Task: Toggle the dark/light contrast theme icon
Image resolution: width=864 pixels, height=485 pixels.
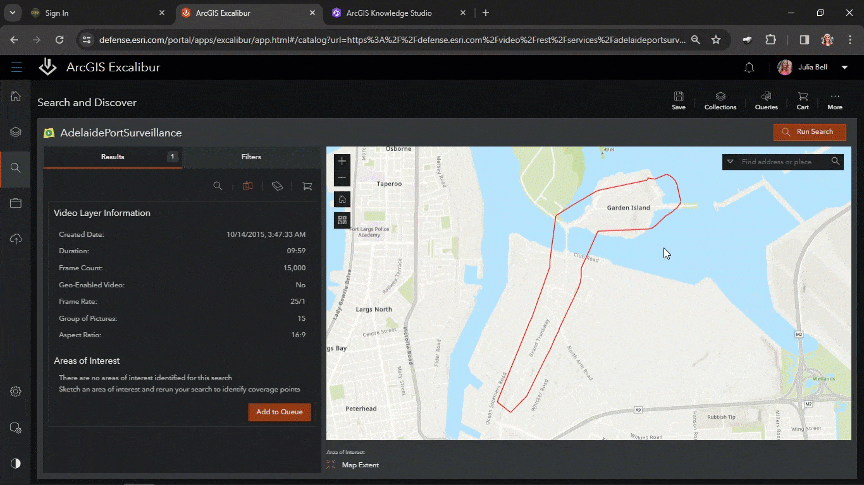Action: pos(15,464)
